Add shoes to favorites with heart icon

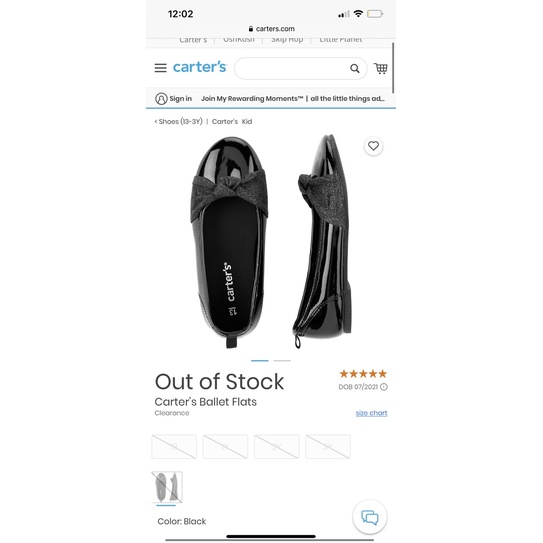click(373, 146)
